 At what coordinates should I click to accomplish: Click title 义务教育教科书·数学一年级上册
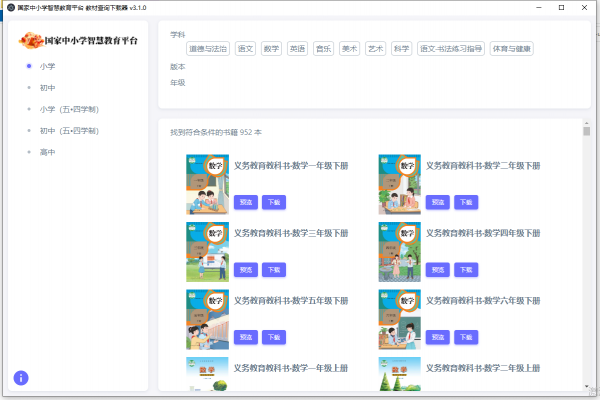pos(291,368)
